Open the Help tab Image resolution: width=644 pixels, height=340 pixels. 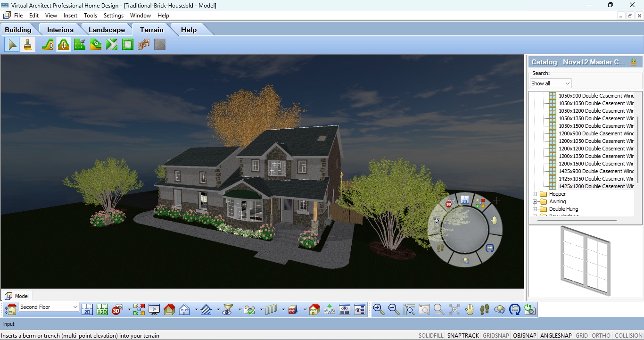pyautogui.click(x=189, y=30)
